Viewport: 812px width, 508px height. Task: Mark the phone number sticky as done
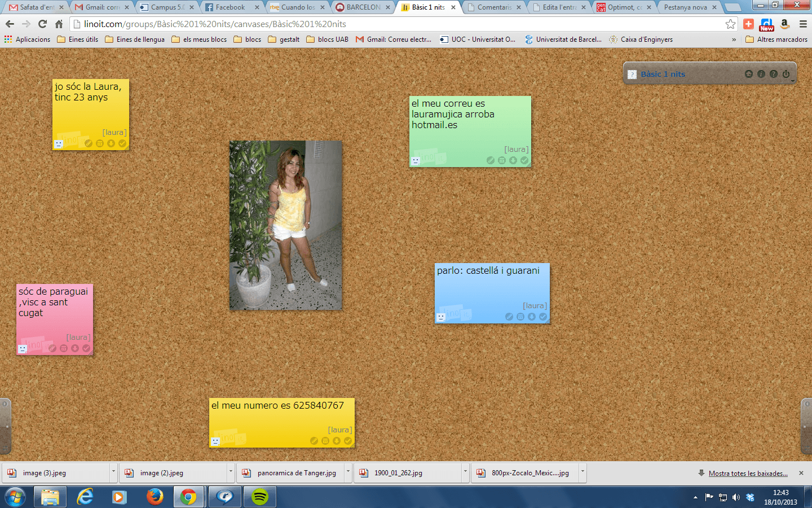pyautogui.click(x=348, y=441)
